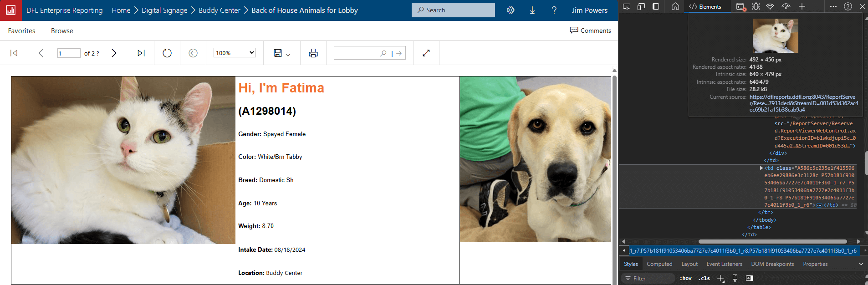Jump to the last report page

coord(141,53)
